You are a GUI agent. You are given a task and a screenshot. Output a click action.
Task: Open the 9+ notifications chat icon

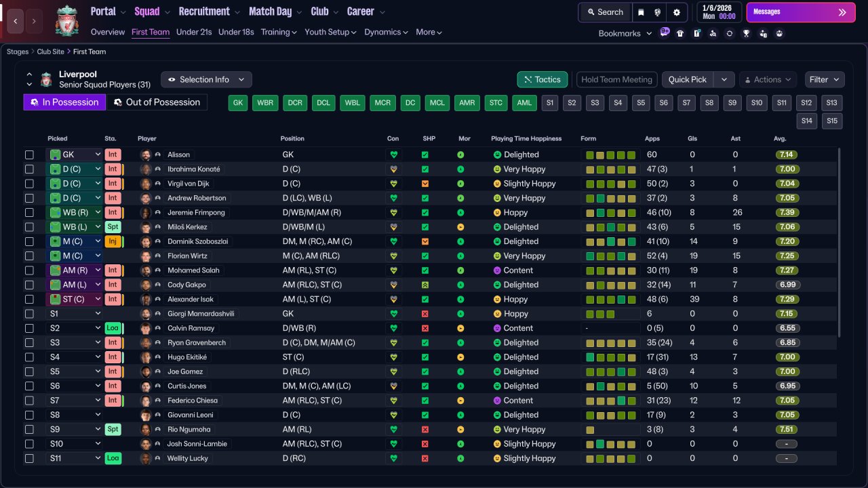coord(665,33)
